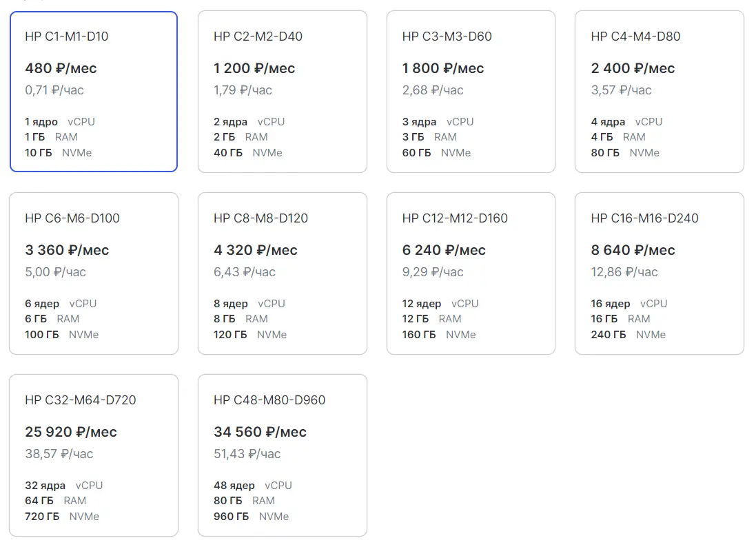Select the HP C8-M8-D120 plan card

coord(282,273)
